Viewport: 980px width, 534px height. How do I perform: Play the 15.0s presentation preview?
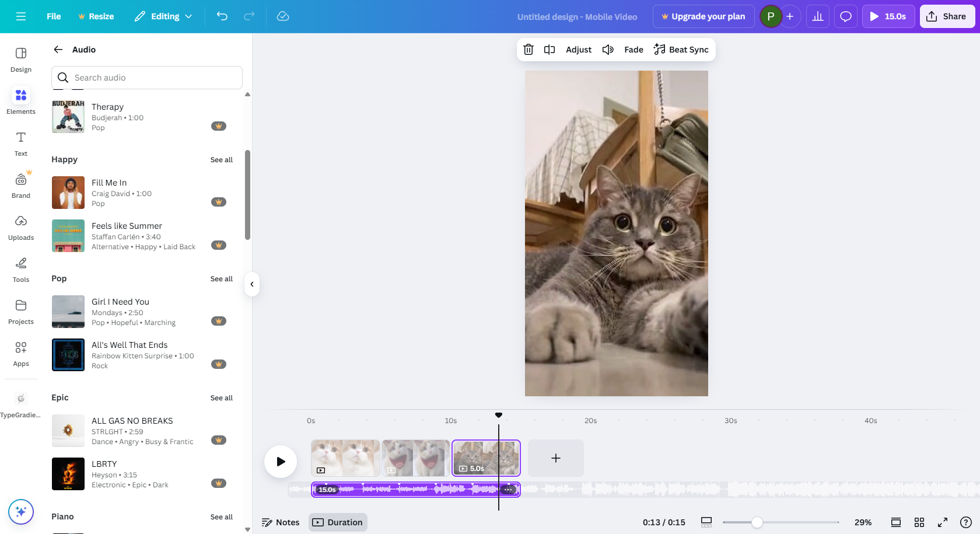point(888,16)
